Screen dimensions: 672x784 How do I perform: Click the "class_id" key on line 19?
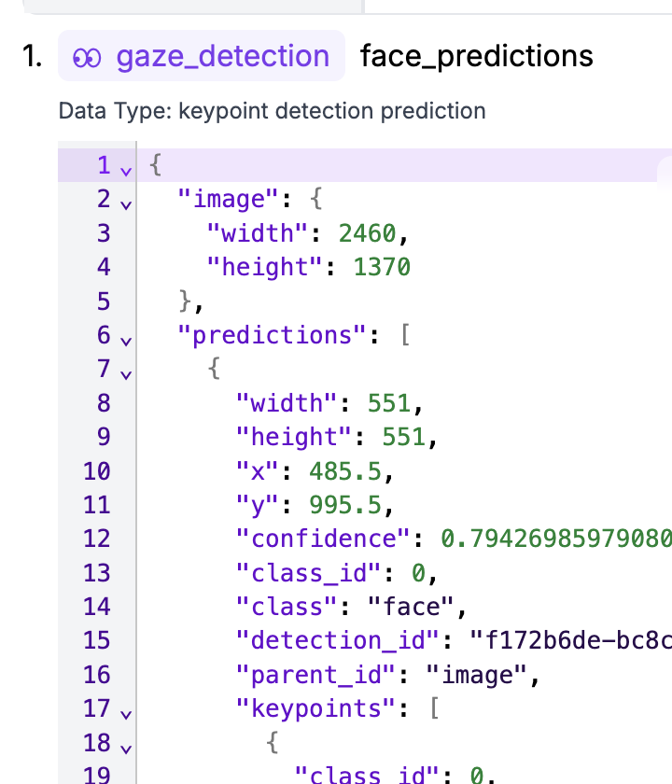367,776
